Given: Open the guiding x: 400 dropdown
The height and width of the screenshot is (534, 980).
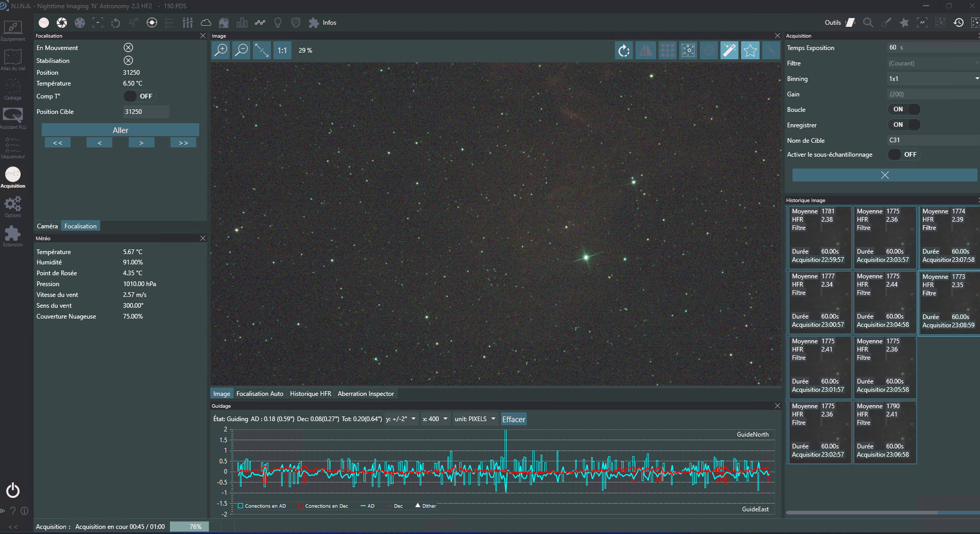Looking at the screenshot, I should click(435, 419).
